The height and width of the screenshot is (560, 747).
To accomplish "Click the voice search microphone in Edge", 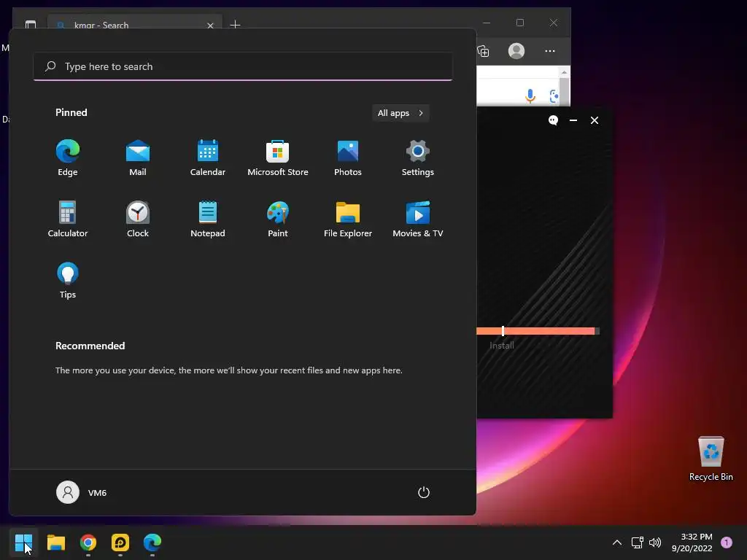I will 530,96.
